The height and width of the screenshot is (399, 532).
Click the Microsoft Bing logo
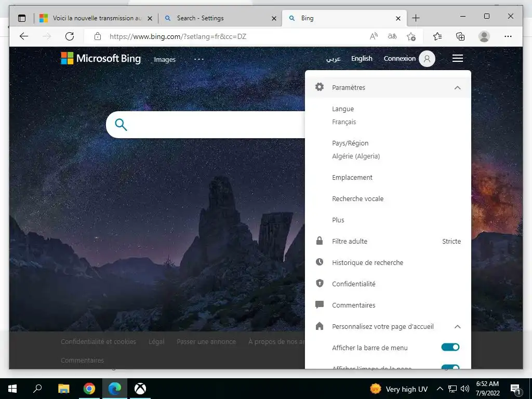coord(101,58)
